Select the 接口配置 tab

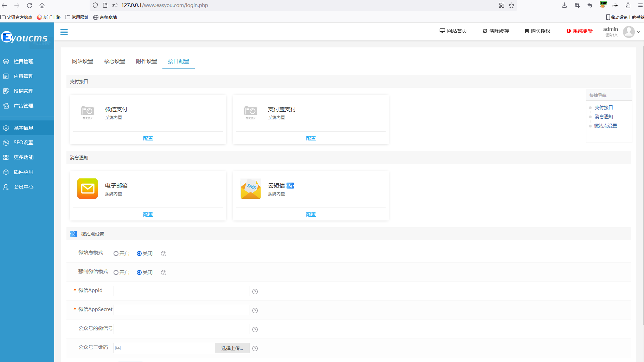click(x=179, y=61)
